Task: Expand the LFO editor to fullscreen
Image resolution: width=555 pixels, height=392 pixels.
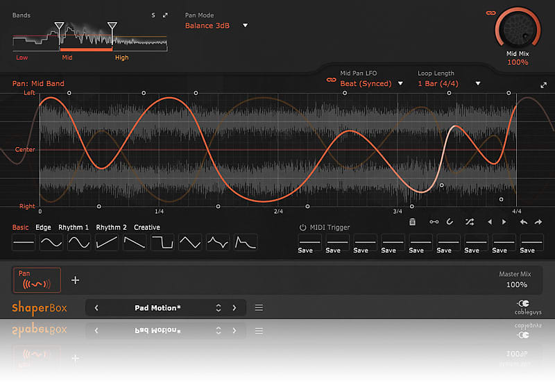Action: point(543,85)
